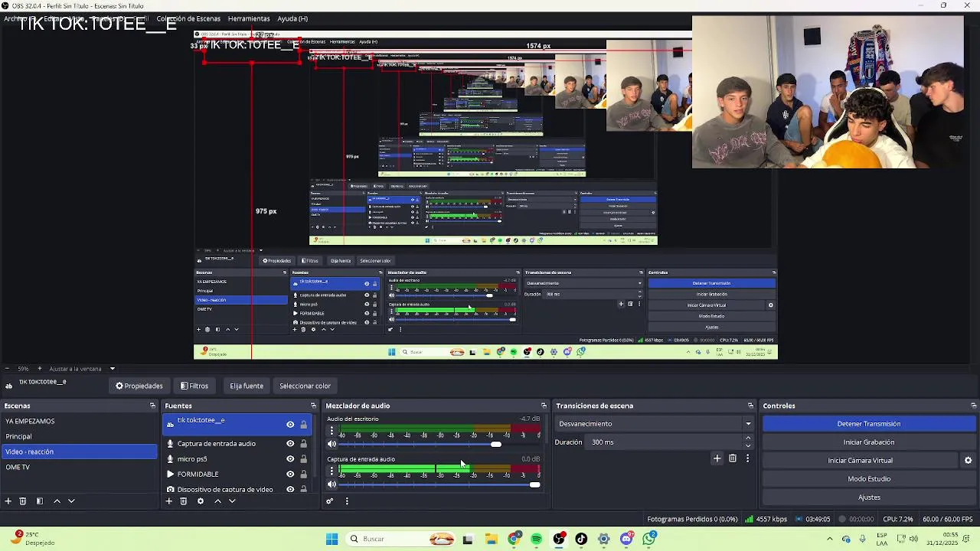This screenshot has height=551, width=980.
Task: Delete selected scene with trash icon
Action: 23,501
